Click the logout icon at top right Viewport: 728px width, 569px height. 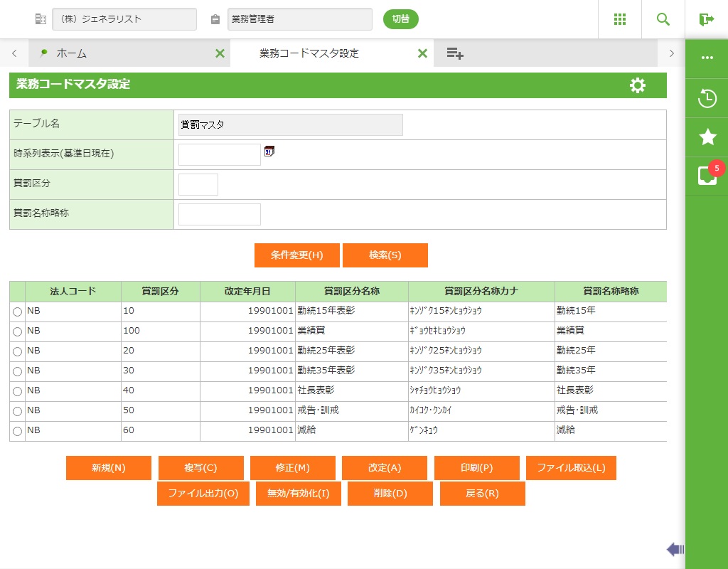[706, 19]
